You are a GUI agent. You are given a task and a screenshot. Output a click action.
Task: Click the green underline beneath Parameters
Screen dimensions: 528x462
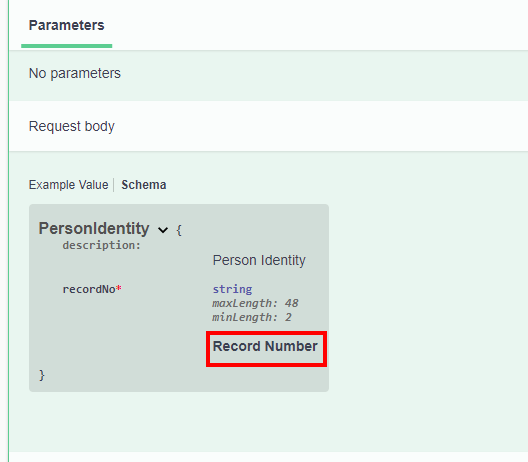67,46
